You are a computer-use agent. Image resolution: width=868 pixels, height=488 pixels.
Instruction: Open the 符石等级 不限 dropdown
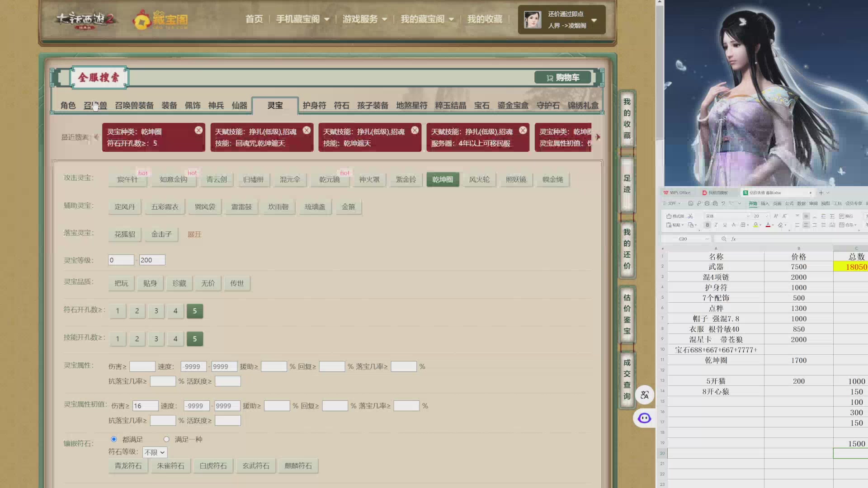click(155, 452)
